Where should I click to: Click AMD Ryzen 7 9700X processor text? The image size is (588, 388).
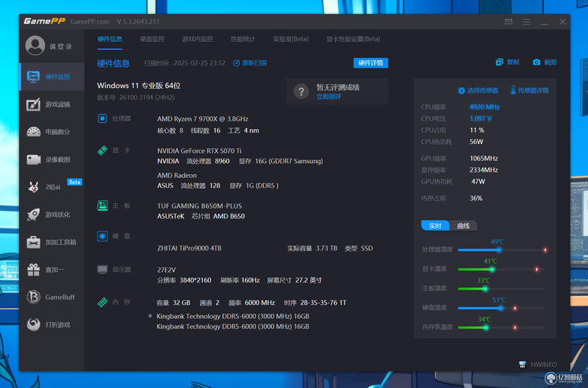coord(203,119)
